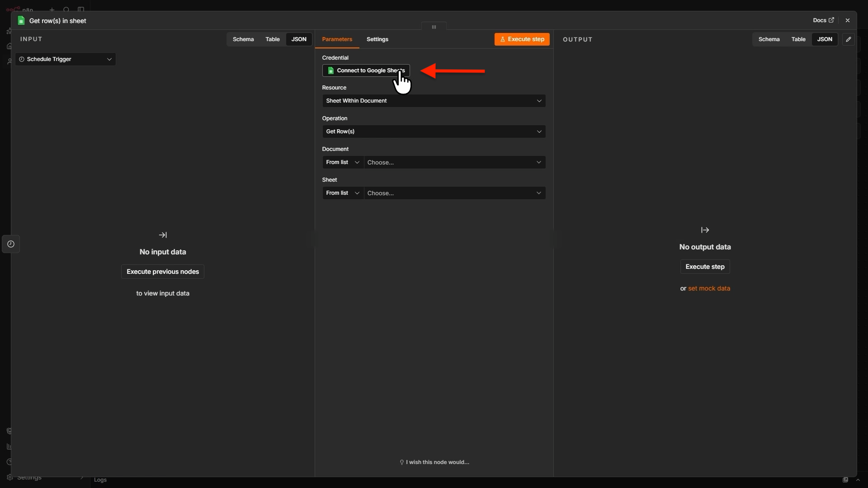Open Document mode From list dropdown
Viewport: 868px width, 488px height.
[343, 162]
